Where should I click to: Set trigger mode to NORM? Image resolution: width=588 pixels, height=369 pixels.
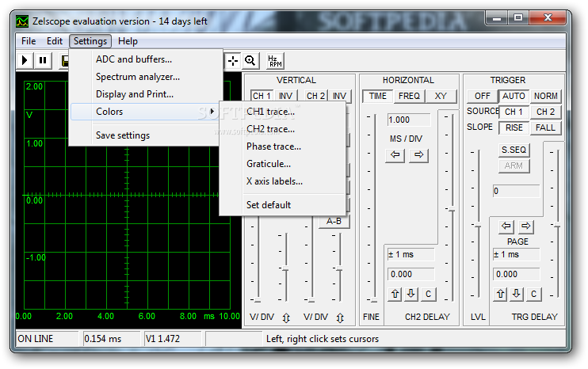point(546,97)
